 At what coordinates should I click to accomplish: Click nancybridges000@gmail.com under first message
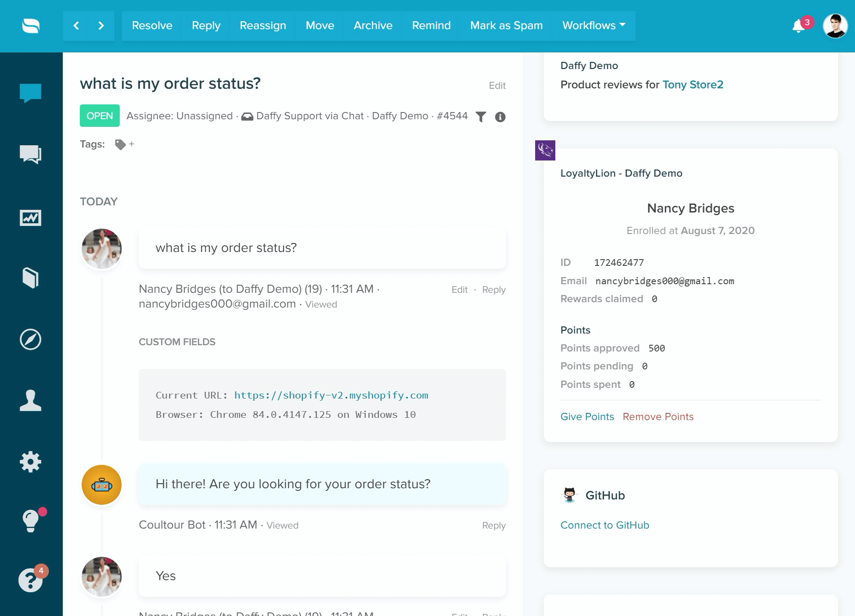217,304
